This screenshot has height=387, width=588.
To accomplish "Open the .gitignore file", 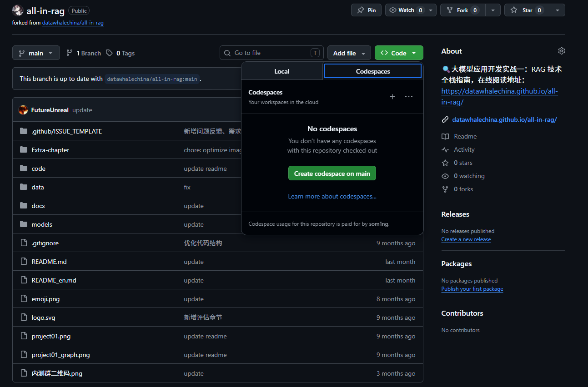I will coord(45,243).
